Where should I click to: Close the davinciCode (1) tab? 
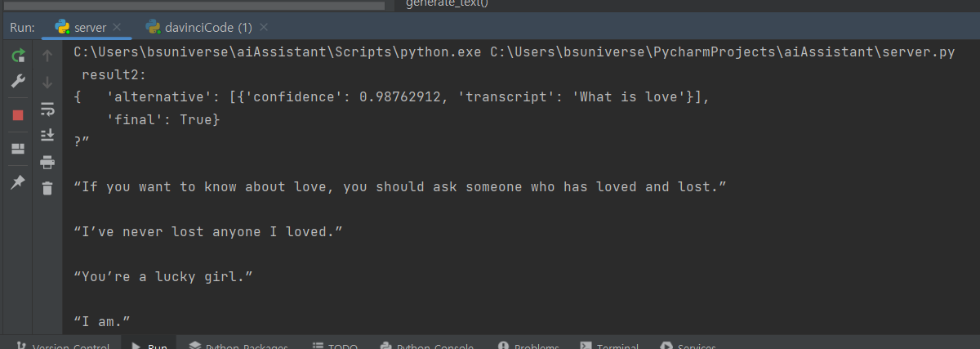pos(263,28)
